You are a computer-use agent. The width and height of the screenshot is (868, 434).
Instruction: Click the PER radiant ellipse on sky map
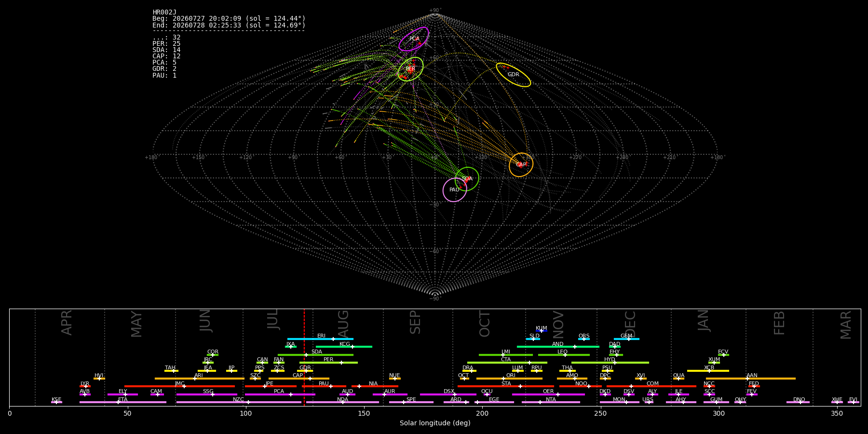pyautogui.click(x=410, y=69)
